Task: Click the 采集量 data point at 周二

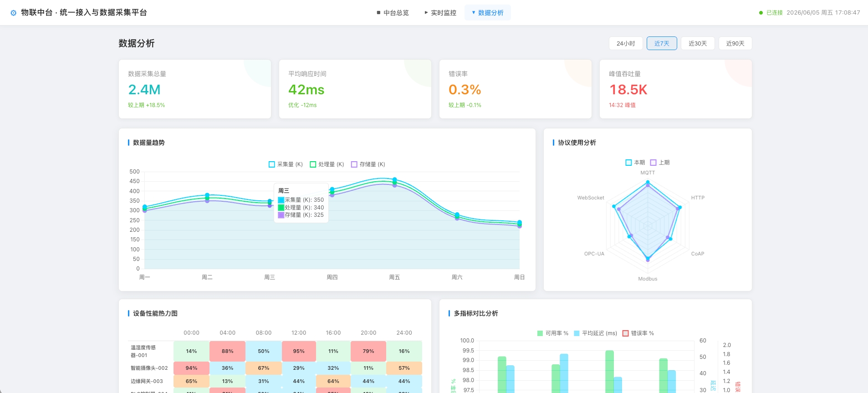Action: (x=207, y=195)
